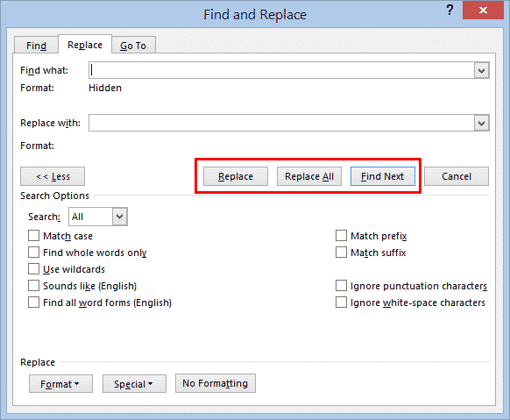Image resolution: width=510 pixels, height=420 pixels.
Task: Expand the Replace with history dropdown
Action: click(x=481, y=124)
